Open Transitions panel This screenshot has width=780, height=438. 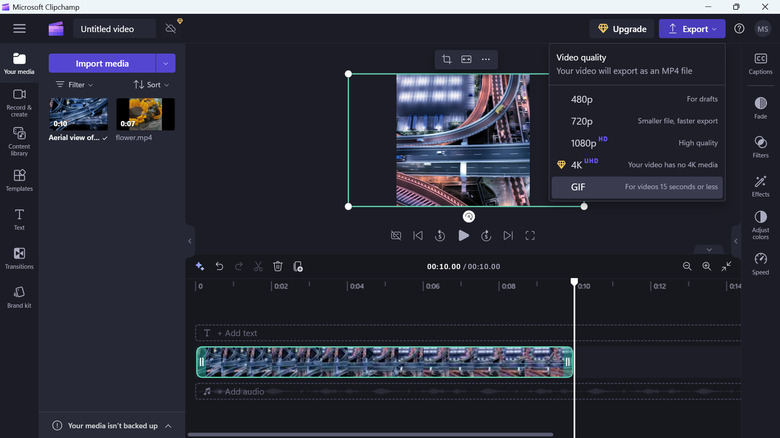click(19, 258)
